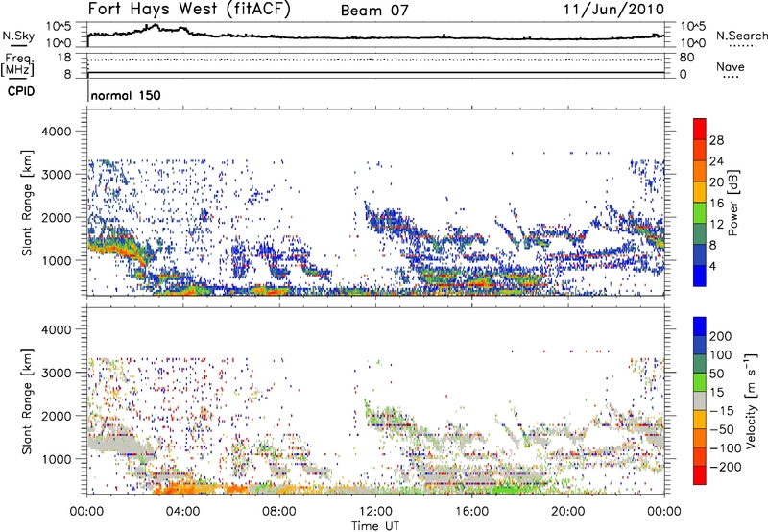Pick the yellow segment of the power colorbar
Image resolution: width=768 pixels, height=532 pixels.
(x=700, y=191)
